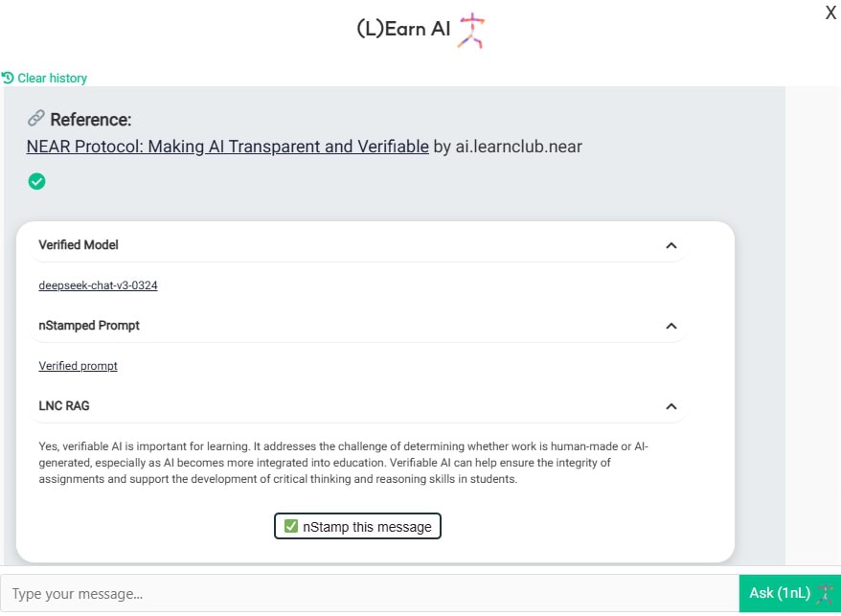This screenshot has width=841, height=616.
Task: Click the LNC RAG section title
Action: pyautogui.click(x=64, y=406)
